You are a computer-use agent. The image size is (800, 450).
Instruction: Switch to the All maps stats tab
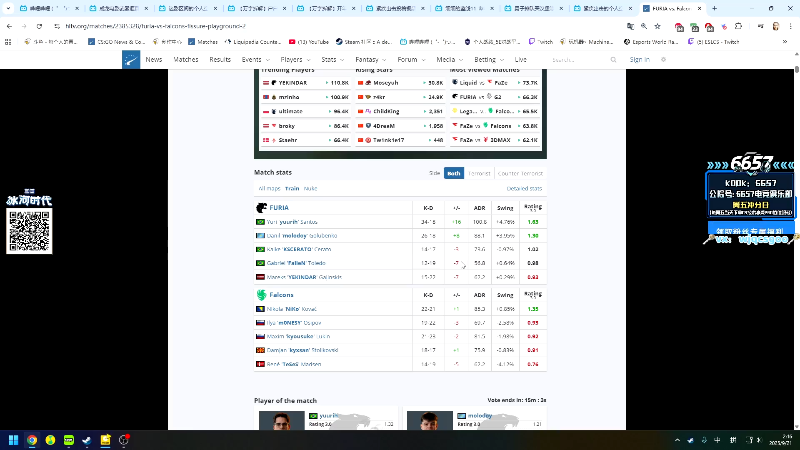269,188
